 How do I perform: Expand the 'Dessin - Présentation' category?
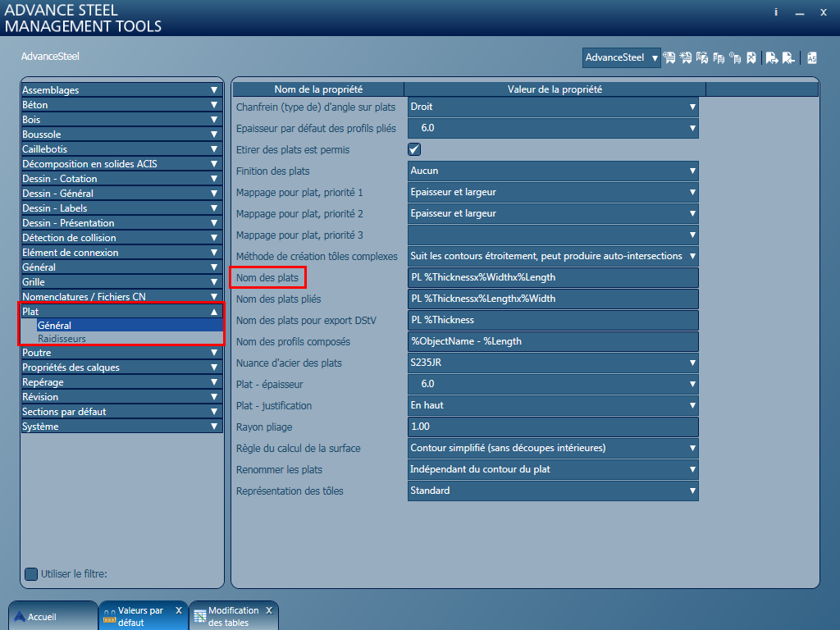(x=121, y=222)
